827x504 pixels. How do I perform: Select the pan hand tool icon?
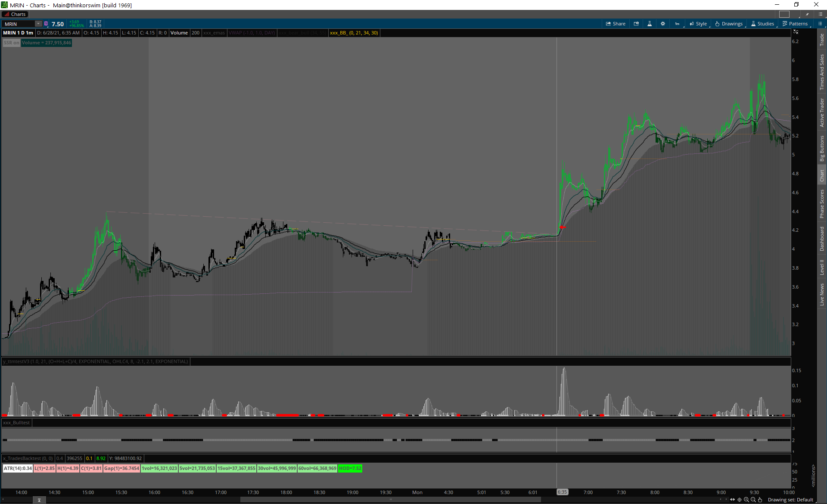coord(760,500)
